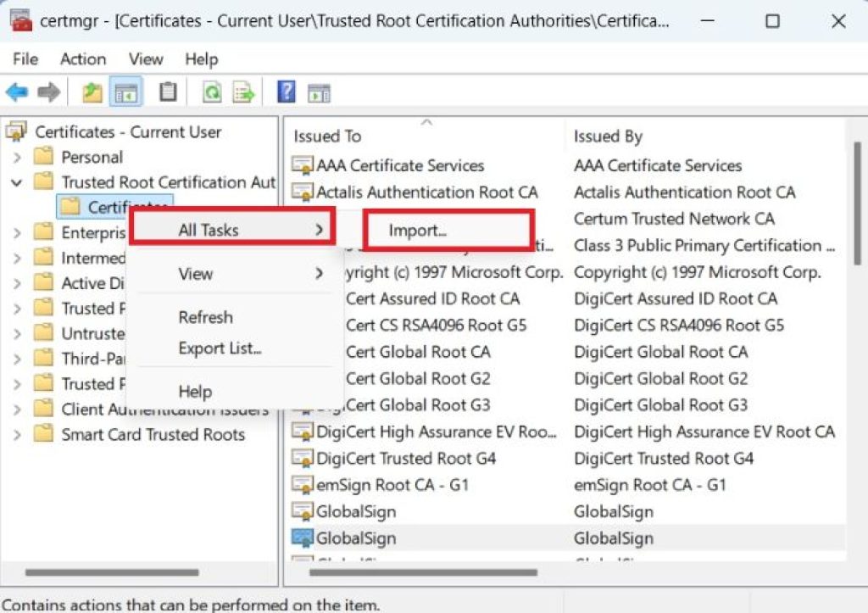The width and height of the screenshot is (868, 613).
Task: Click the Smart Card Trusted Roots folder icon
Action: [43, 433]
